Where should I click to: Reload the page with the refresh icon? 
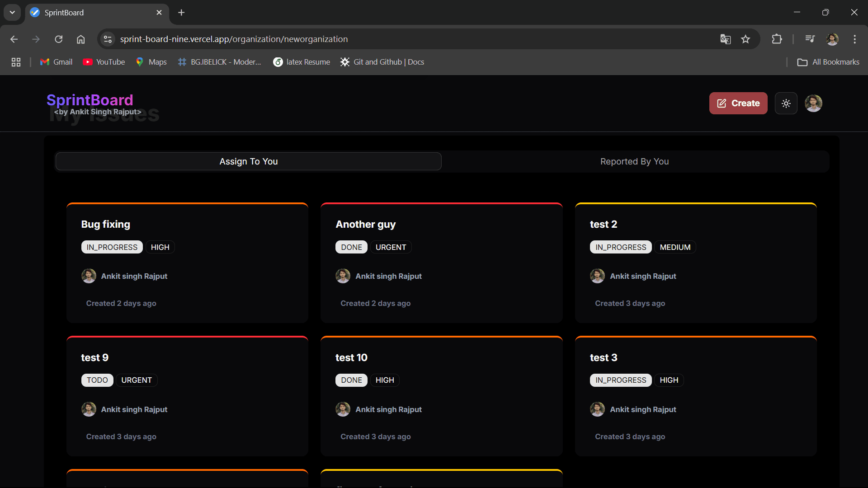tap(59, 39)
